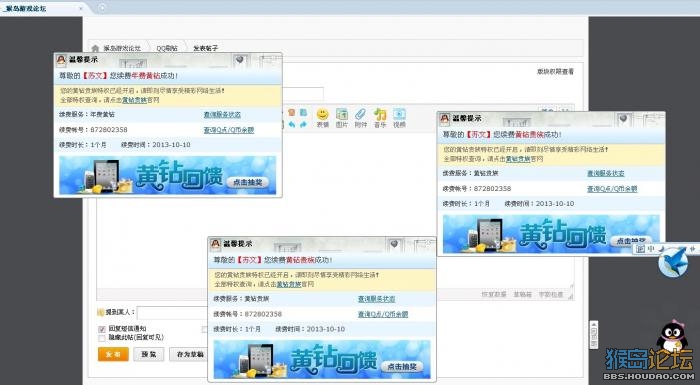This screenshot has width=700, height=385.
Task: Click 字数检查 below the editor
Action: (x=550, y=295)
